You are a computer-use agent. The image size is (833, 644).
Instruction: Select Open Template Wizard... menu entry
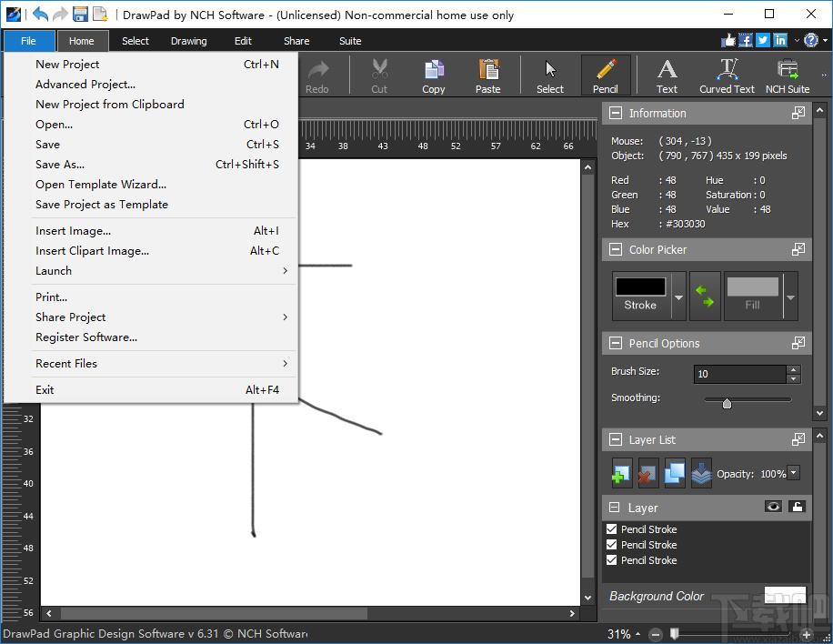pyautogui.click(x=150, y=185)
